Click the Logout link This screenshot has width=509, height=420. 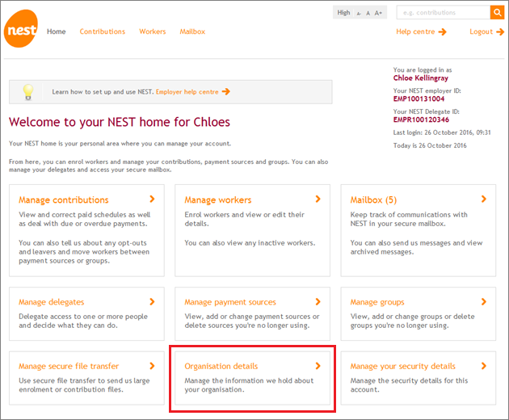coord(481,31)
